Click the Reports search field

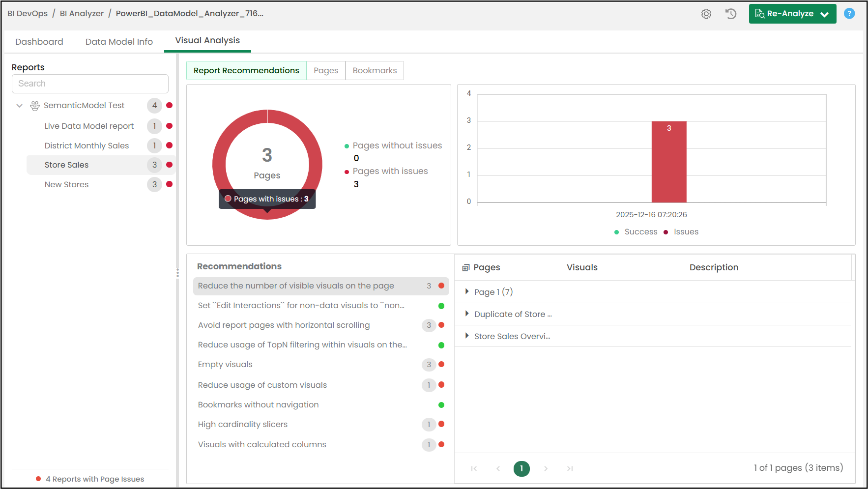90,84
